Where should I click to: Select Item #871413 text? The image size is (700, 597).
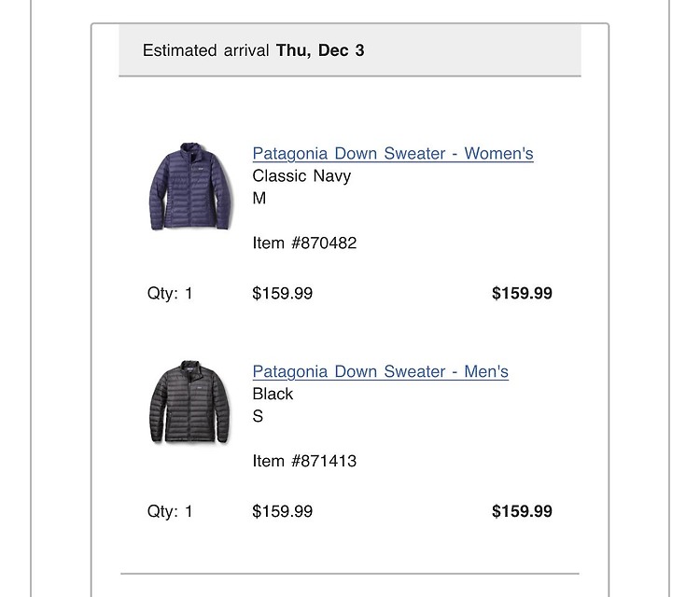coord(304,461)
